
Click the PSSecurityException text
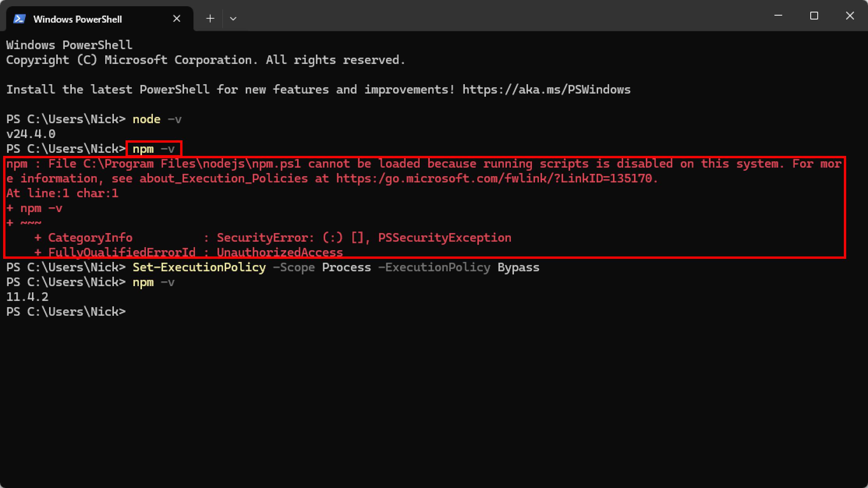pyautogui.click(x=445, y=238)
